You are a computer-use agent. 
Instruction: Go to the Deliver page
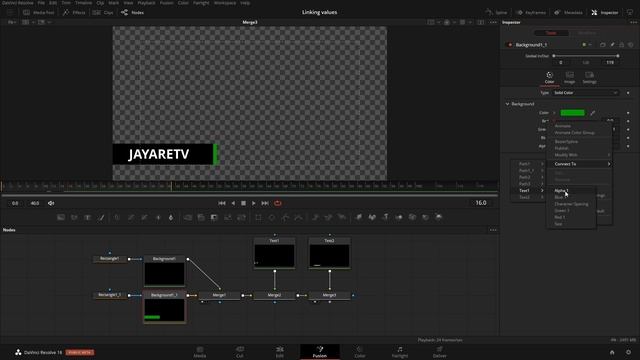[440, 352]
